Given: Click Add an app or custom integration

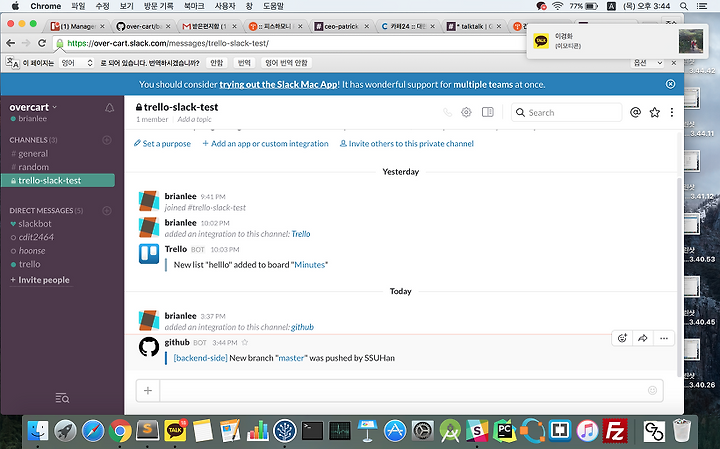Looking at the screenshot, I should click(265, 144).
